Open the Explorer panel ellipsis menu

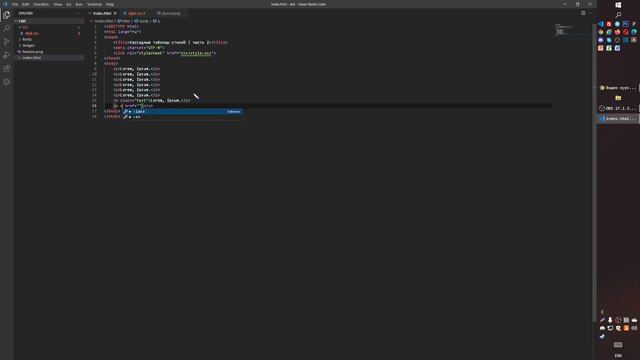coord(78,13)
